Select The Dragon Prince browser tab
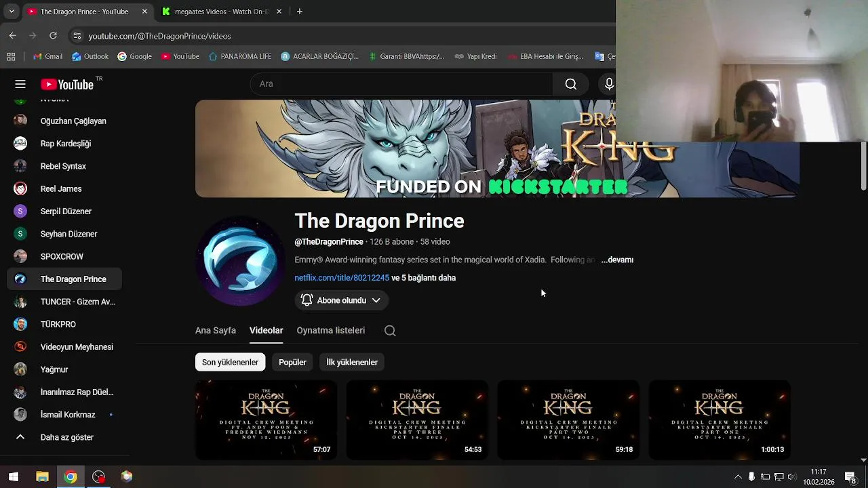 point(84,12)
